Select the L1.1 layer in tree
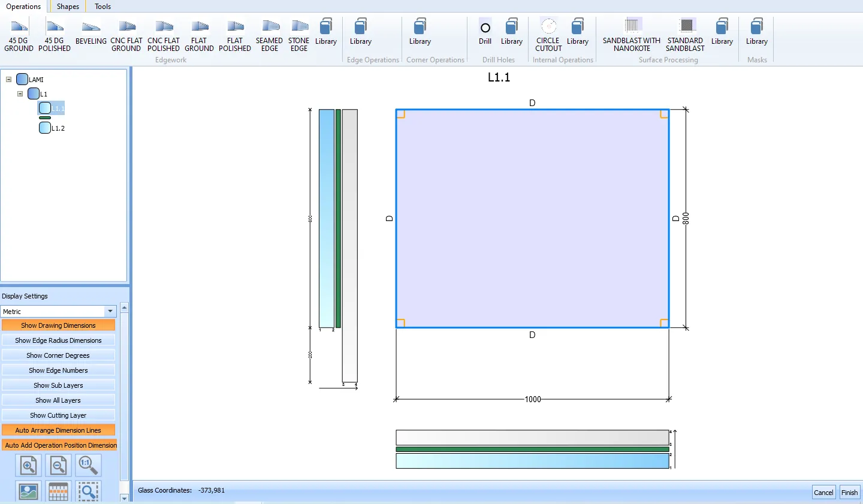 (52, 108)
